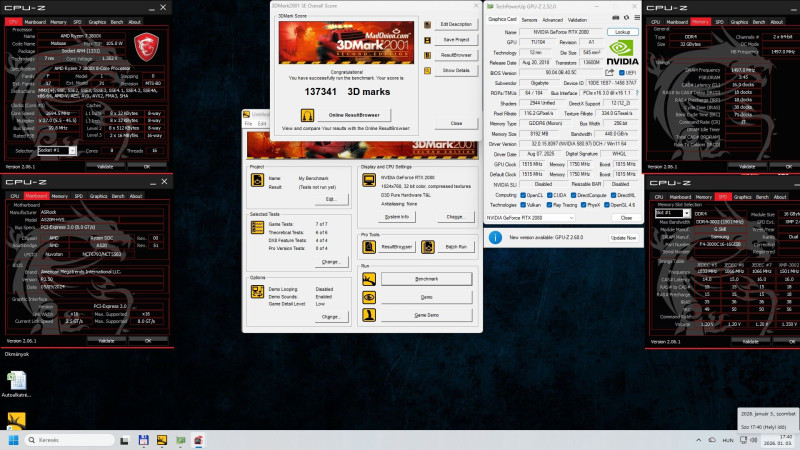This screenshot has height=450, width=800.
Task: Click the Batch Run button
Action: [456, 247]
